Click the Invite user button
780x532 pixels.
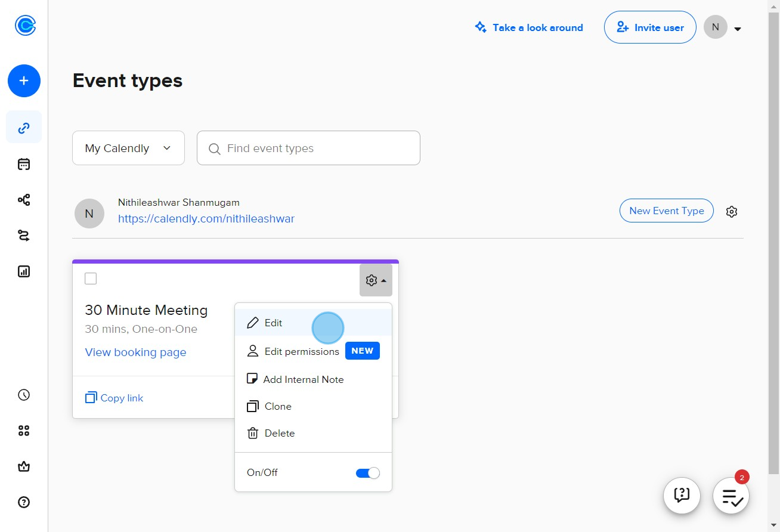tap(650, 27)
